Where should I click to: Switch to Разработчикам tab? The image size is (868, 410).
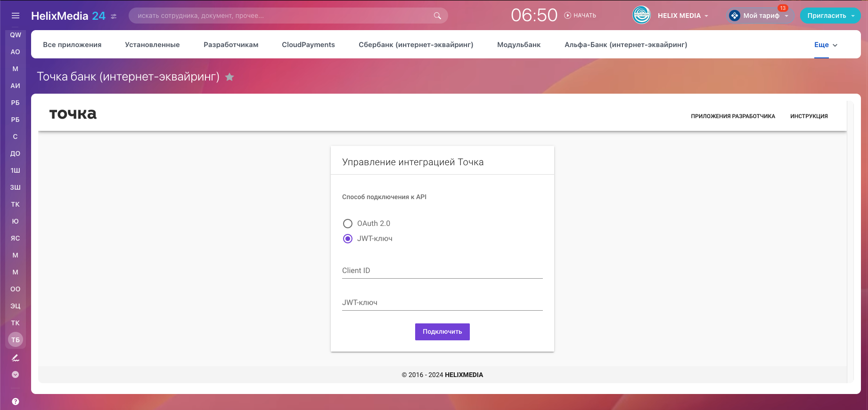[231, 45]
